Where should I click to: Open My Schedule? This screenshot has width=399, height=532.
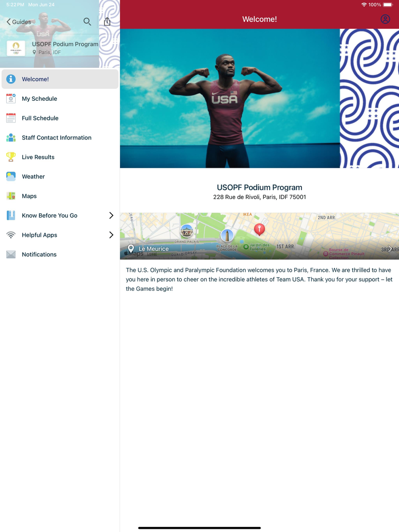coord(60,99)
